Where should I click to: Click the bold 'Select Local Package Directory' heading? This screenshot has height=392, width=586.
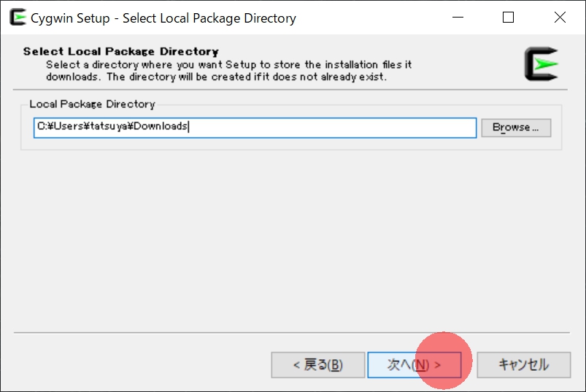121,51
